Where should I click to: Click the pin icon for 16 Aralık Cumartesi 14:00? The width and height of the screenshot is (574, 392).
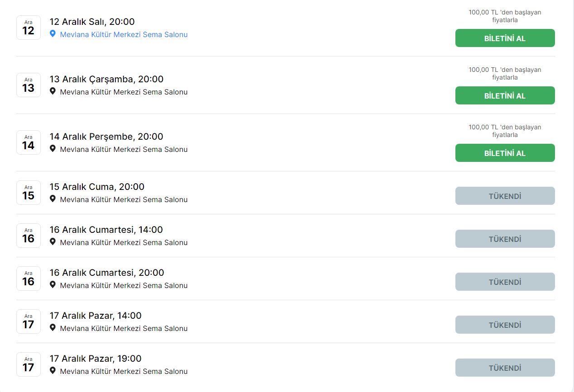click(53, 242)
